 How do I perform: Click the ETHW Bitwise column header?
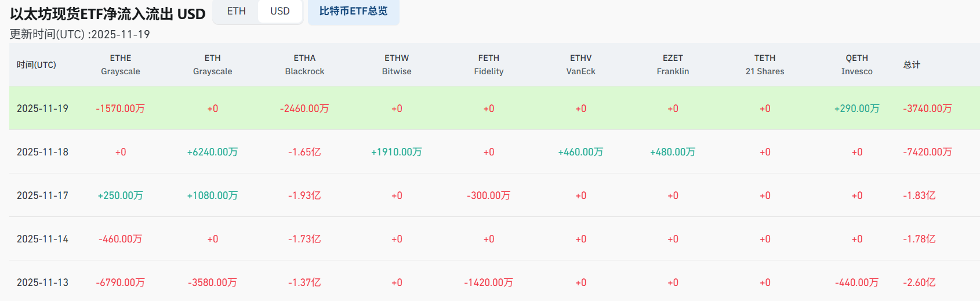pos(397,64)
